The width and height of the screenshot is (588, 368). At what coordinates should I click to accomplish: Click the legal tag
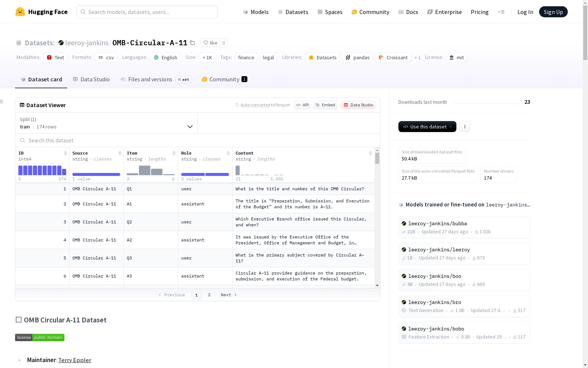[268, 57]
